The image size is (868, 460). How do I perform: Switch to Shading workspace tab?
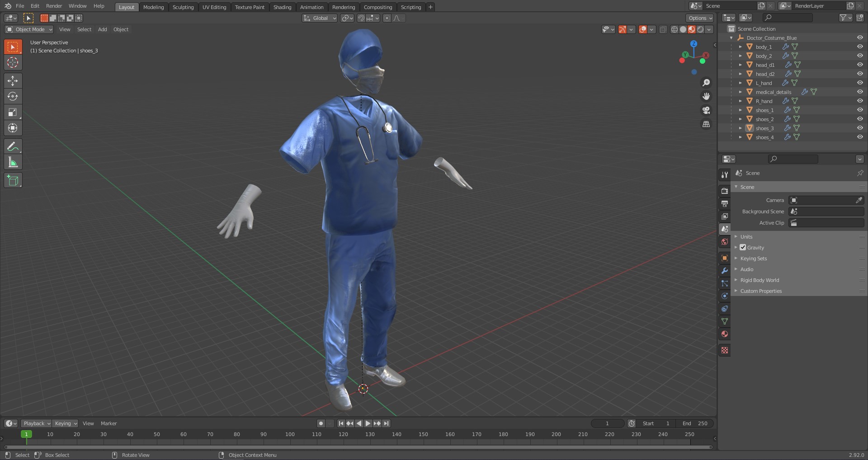[x=282, y=7]
